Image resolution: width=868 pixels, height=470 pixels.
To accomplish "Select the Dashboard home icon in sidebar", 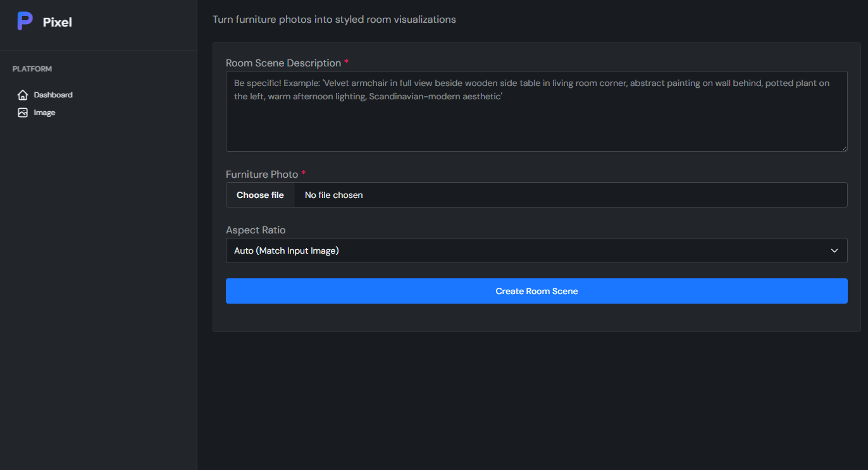I will [x=22, y=94].
